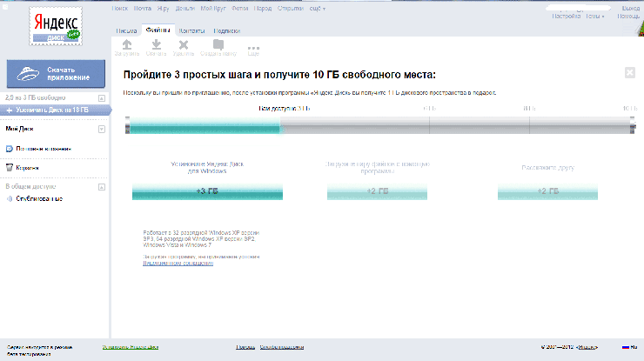Image resolution: width=644 pixels, height=361 pixels.
Task: Open the license agreement link
Action: [x=178, y=263]
